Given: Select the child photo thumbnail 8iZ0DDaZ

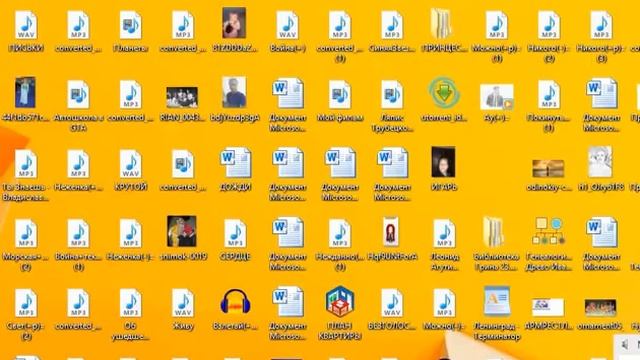Looking at the screenshot, I should (234, 23).
